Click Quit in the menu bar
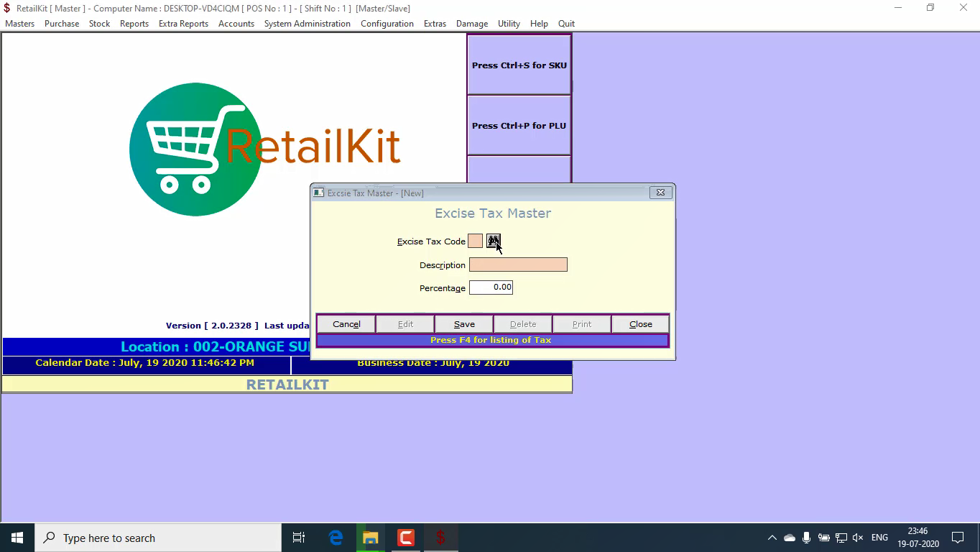Screen dimensions: 980x552 tap(566, 24)
